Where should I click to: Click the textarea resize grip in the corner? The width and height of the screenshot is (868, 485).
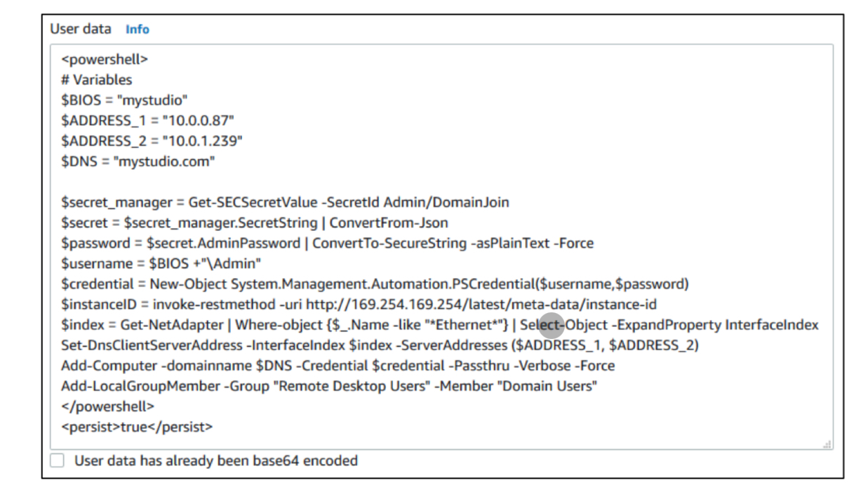coord(828,445)
